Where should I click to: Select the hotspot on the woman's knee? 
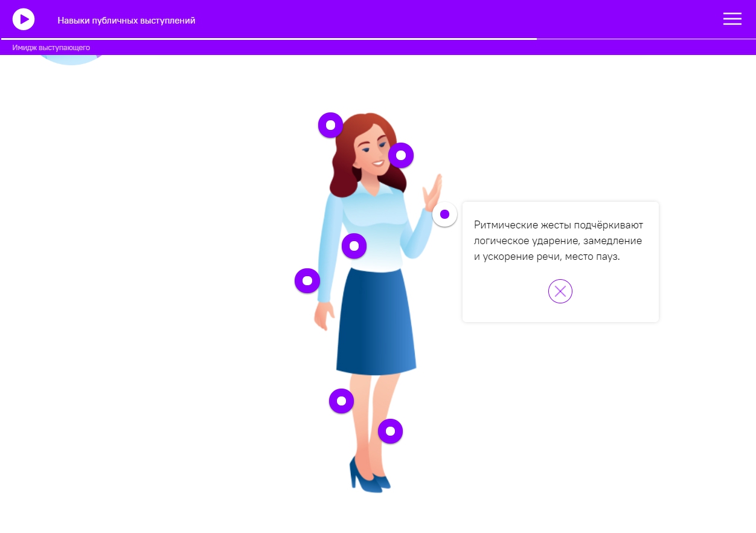[x=341, y=401]
